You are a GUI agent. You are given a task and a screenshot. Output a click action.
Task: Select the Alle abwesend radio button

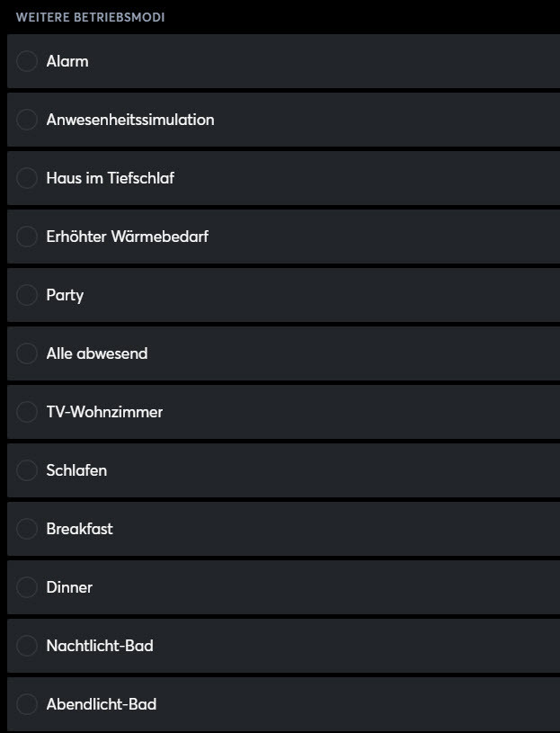27,353
